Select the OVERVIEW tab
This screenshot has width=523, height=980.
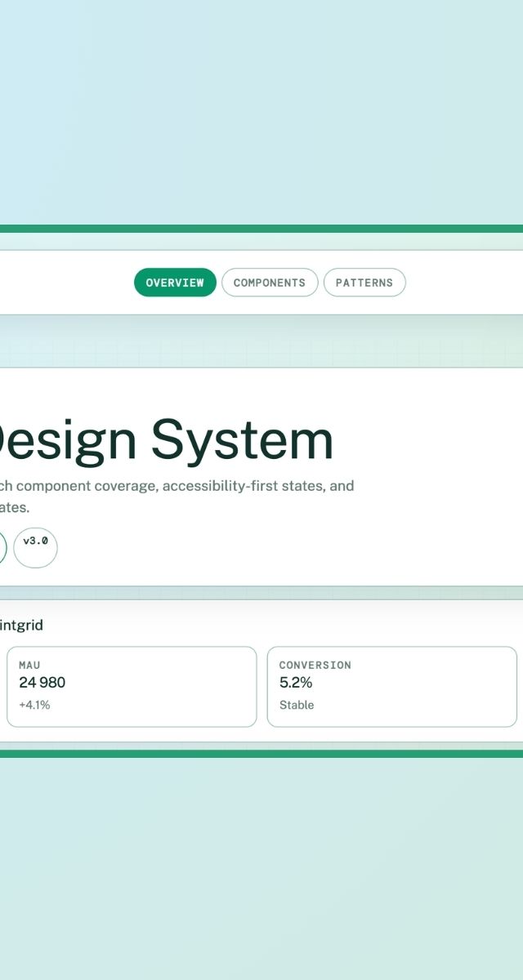(175, 283)
